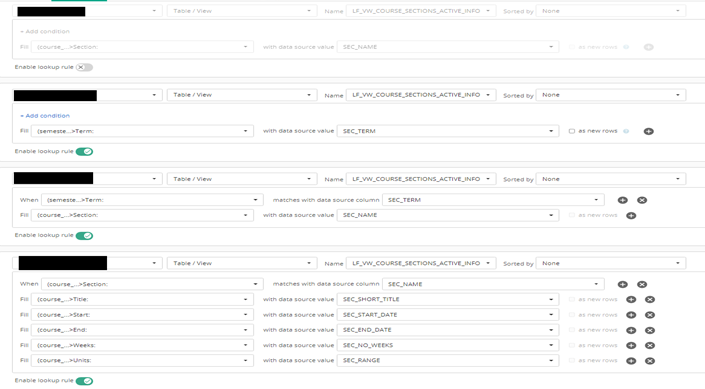The height and width of the screenshot is (389, 705).
Task: Remove the Title fill row
Action: (x=650, y=300)
